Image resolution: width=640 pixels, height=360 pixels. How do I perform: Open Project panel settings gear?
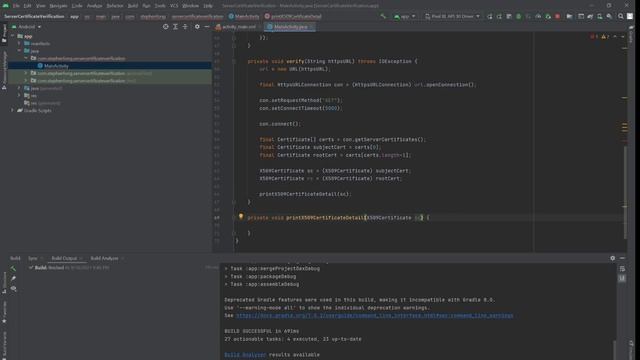click(197, 27)
